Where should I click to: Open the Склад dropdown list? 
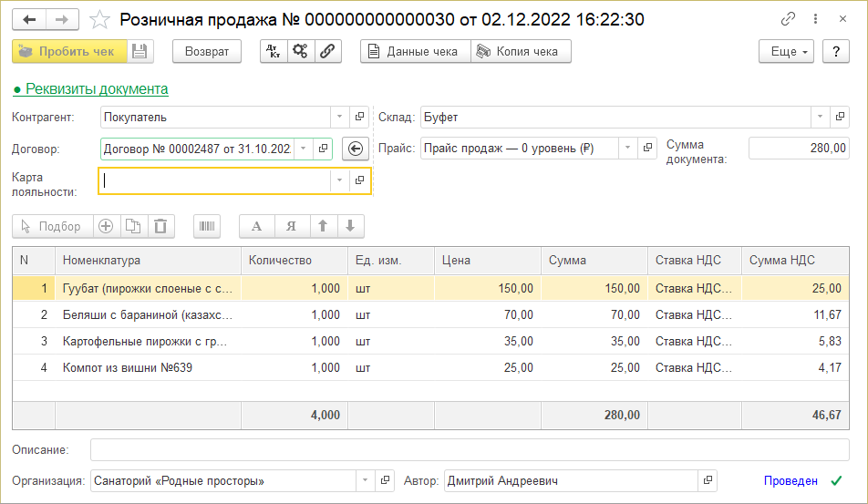tap(820, 117)
